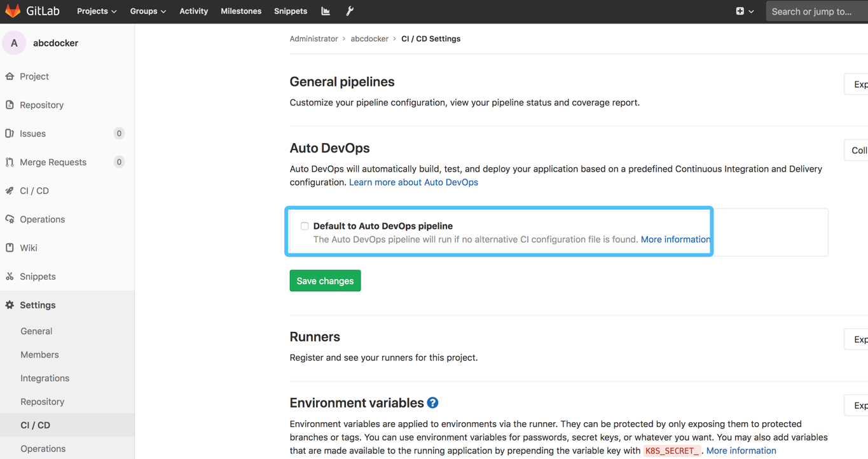Open the instance statistics chart icon
Screen dimensions: 868x459
coord(326,11)
